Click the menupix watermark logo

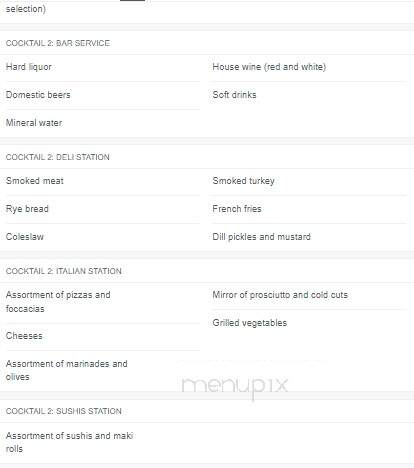coord(234,386)
